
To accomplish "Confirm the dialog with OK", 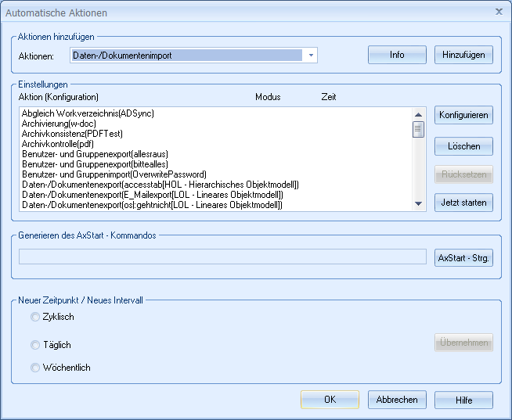I will coord(330,400).
